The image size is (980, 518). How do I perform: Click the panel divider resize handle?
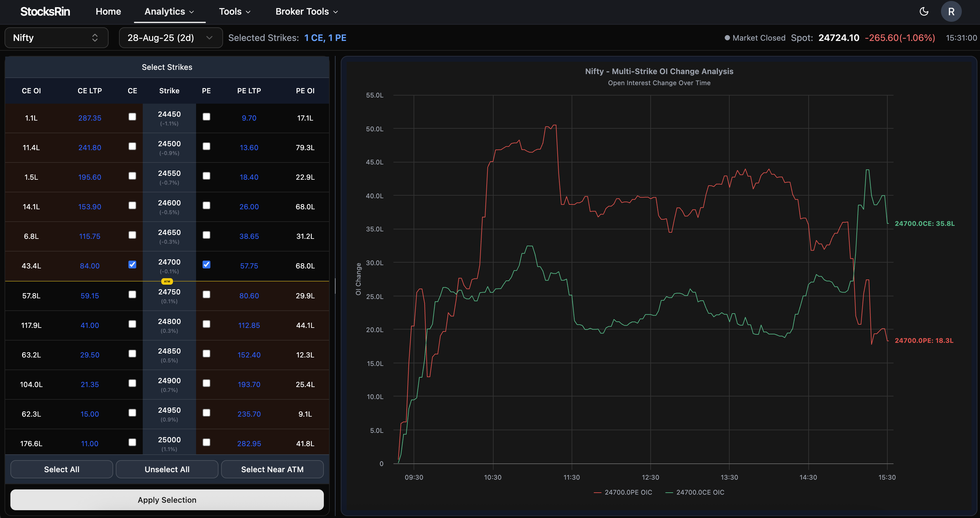pyautogui.click(x=335, y=286)
